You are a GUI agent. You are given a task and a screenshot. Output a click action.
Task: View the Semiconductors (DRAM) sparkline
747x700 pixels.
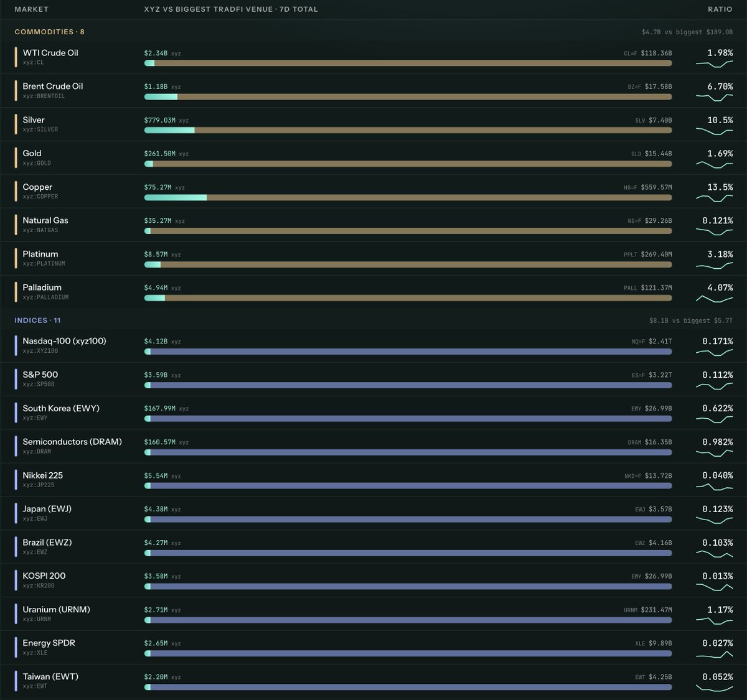(x=715, y=454)
